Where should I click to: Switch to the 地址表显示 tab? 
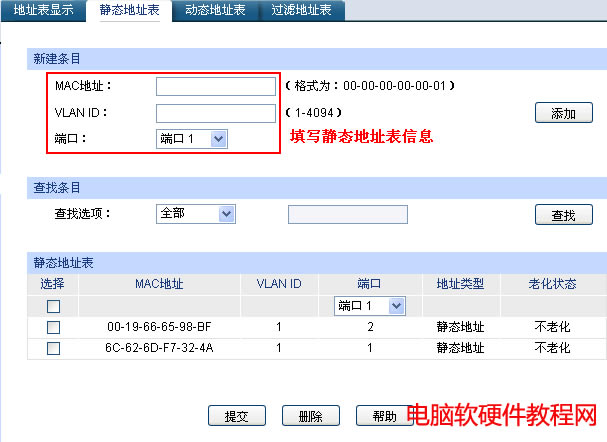pyautogui.click(x=43, y=11)
